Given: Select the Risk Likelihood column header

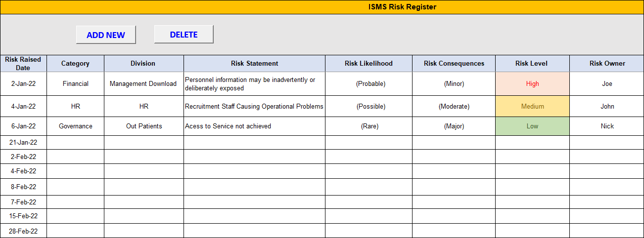Looking at the screenshot, I should click(368, 63).
